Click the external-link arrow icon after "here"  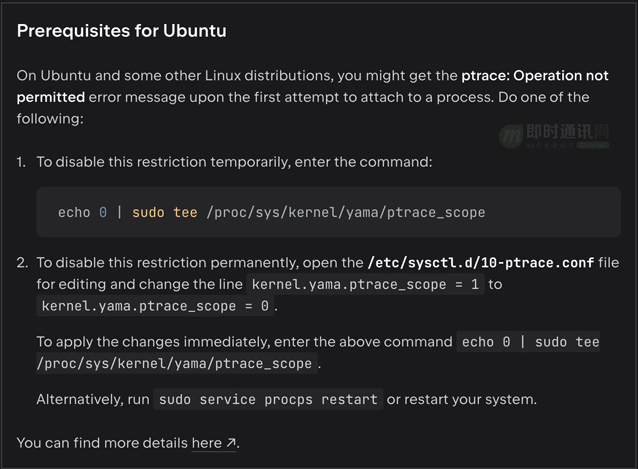click(x=231, y=443)
